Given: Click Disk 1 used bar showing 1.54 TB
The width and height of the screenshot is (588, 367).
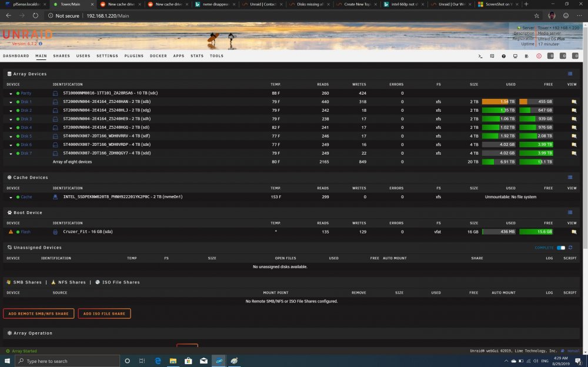Looking at the screenshot, I should click(x=499, y=102).
